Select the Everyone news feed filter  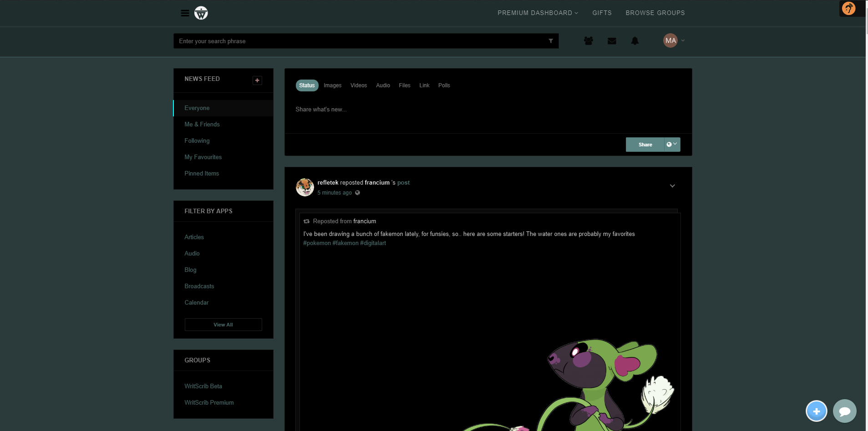tap(223, 108)
